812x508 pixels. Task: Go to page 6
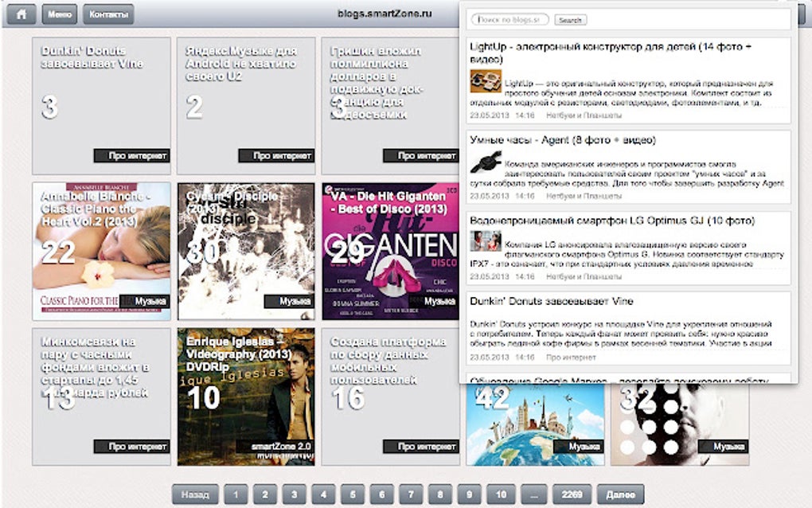pyautogui.click(x=381, y=494)
